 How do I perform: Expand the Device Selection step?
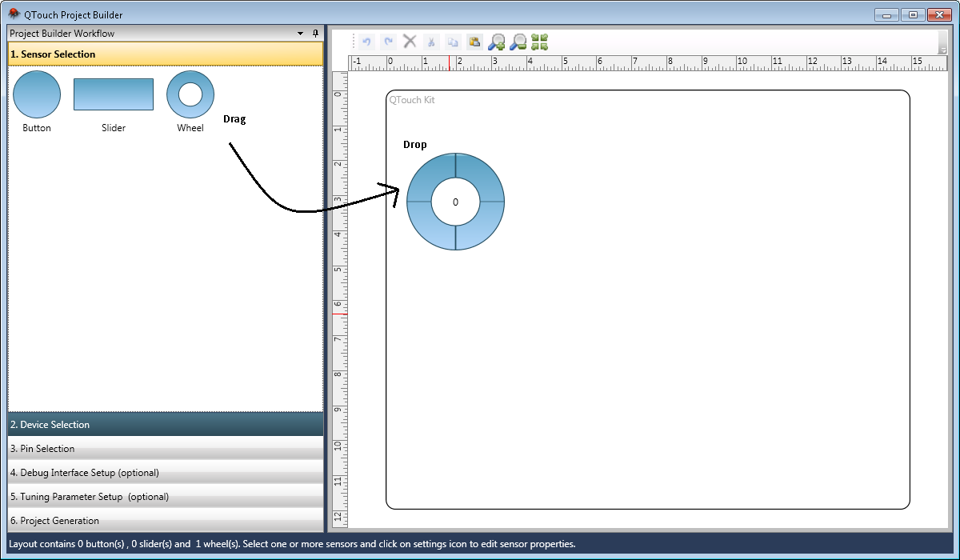click(166, 424)
